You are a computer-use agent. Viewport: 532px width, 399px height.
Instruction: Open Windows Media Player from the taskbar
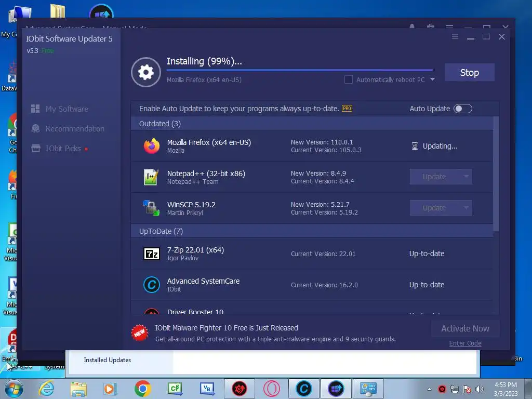pyautogui.click(x=110, y=389)
